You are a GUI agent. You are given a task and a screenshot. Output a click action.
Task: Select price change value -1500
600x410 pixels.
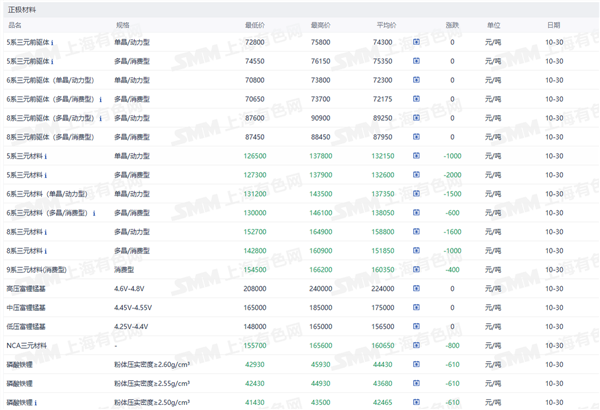point(452,194)
